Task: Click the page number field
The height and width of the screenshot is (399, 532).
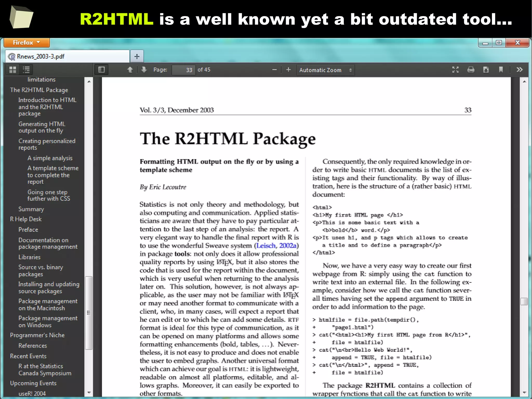Action: point(183,70)
